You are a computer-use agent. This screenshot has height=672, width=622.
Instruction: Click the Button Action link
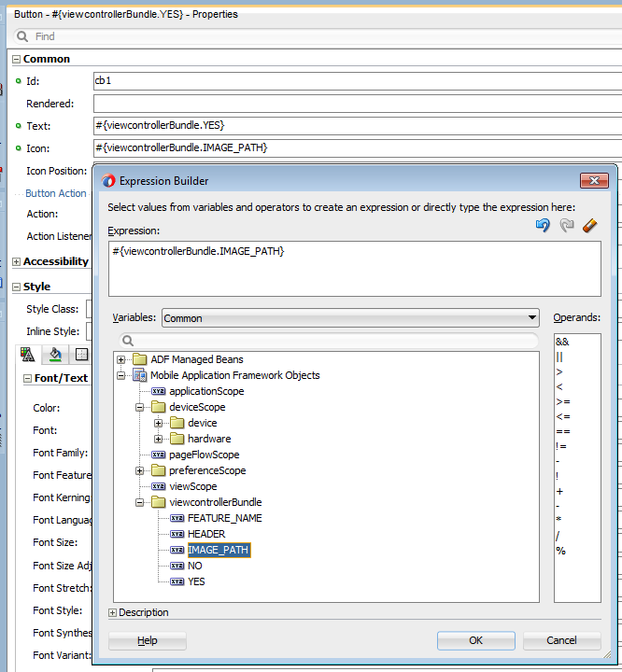tap(56, 193)
